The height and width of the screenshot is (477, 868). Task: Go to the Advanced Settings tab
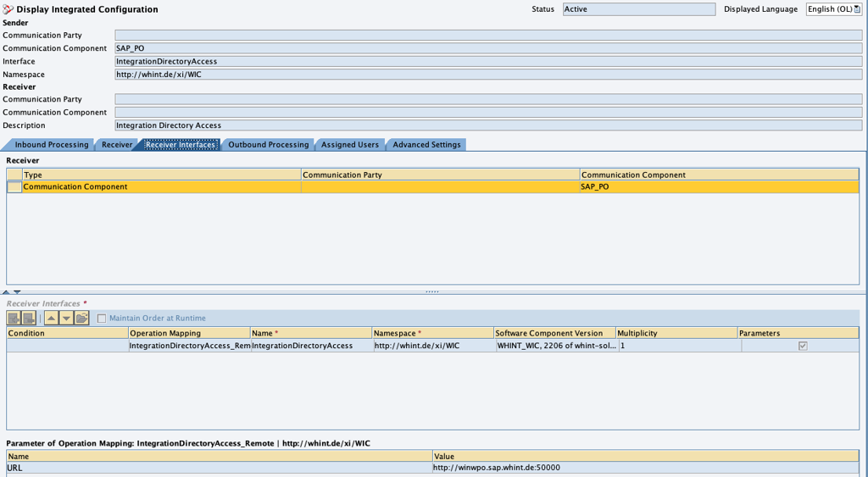(x=426, y=144)
